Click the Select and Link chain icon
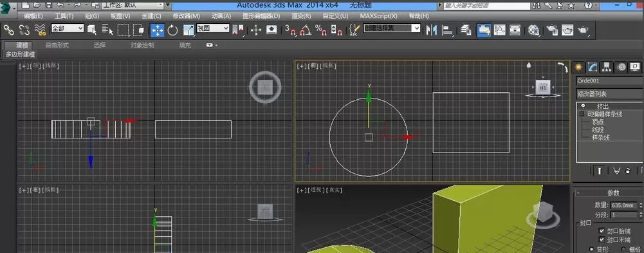Screen dimensions: 644x253 click(x=8, y=30)
